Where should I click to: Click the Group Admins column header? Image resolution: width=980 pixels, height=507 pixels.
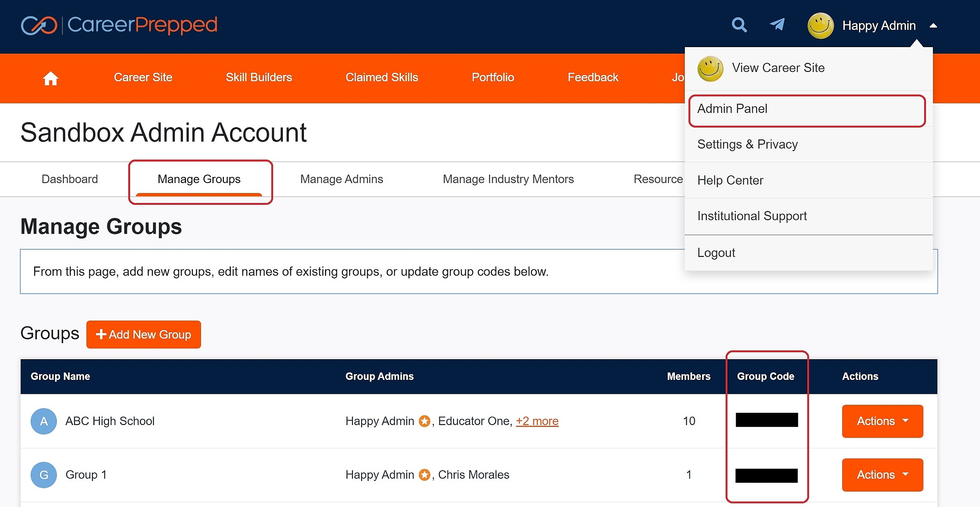pos(379,376)
